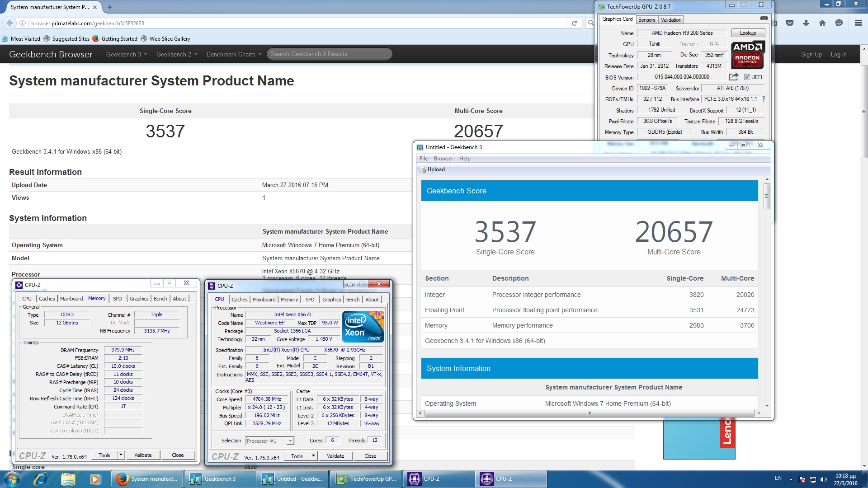Click the browser page vertical scrollbar
Viewport: 868px width, 488px height.
click(x=864, y=112)
